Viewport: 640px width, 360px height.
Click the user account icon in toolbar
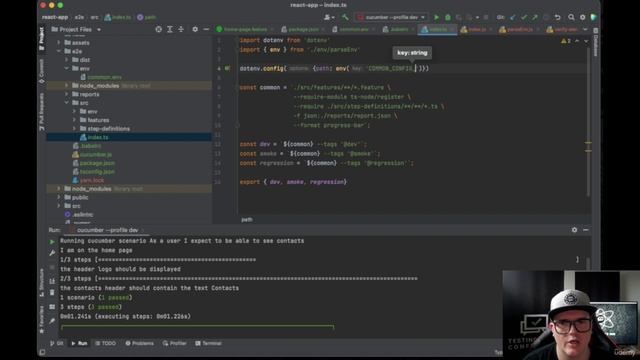click(329, 17)
